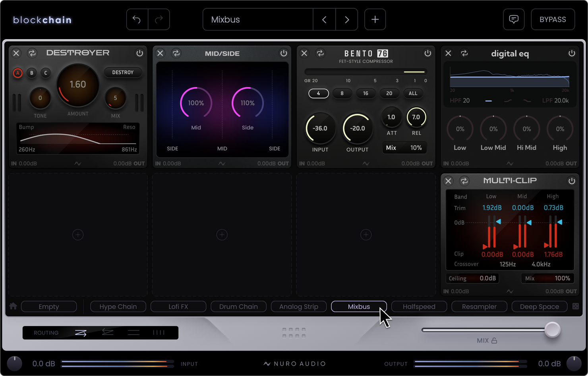Swap the Destroyer module using cycle icon

point(32,53)
